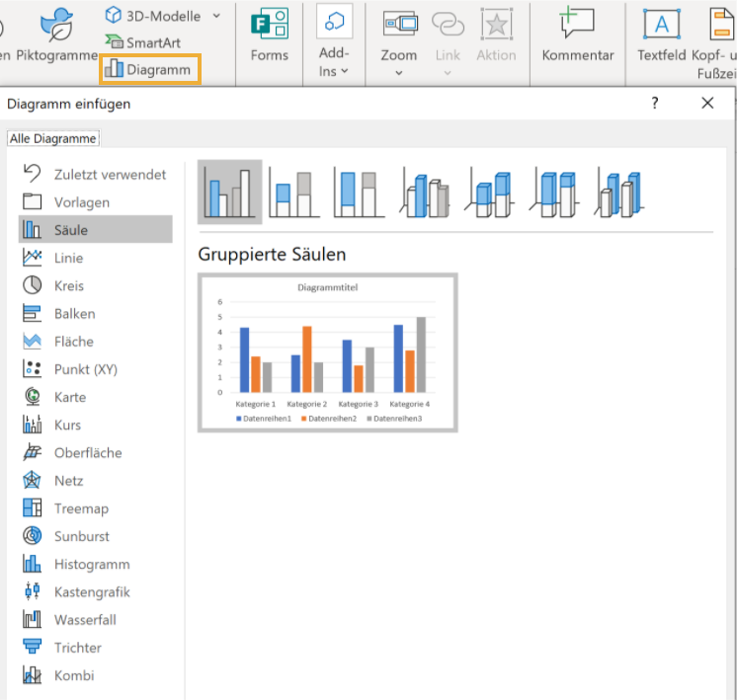
Task: Expand the 3D-Modelle dropdown arrow
Action: (216, 16)
